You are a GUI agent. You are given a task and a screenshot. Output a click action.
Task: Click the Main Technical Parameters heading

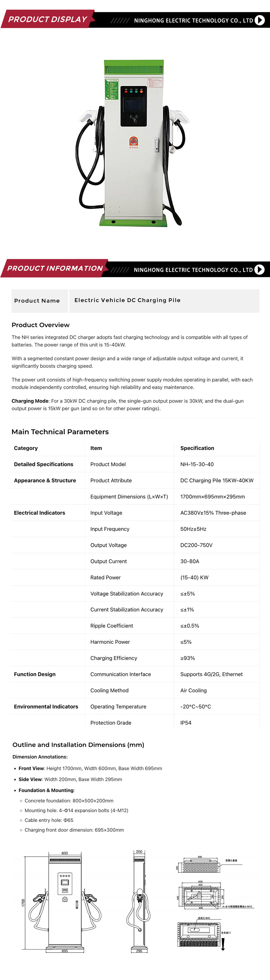[x=60, y=432]
